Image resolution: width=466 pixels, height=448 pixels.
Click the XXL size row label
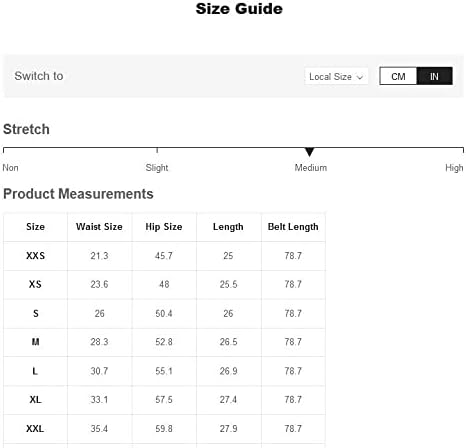click(35, 428)
